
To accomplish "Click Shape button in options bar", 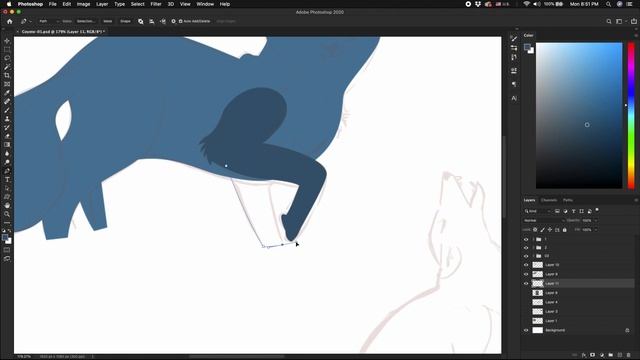I will point(125,21).
